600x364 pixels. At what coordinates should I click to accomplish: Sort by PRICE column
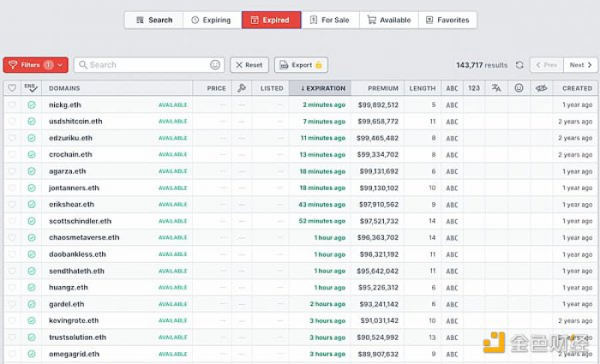[x=216, y=88]
